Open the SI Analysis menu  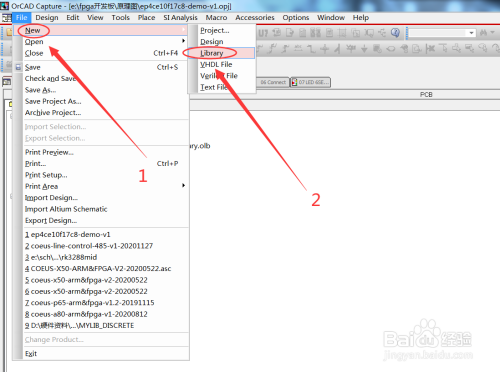(180, 17)
